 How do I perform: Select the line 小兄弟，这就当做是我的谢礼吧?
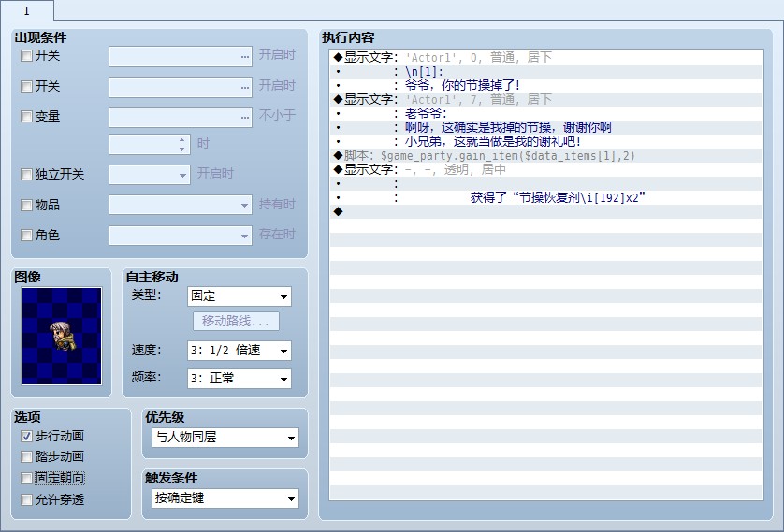546,141
